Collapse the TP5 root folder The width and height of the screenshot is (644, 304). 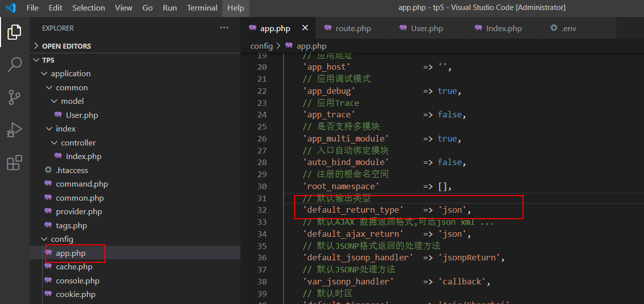(135, 60)
